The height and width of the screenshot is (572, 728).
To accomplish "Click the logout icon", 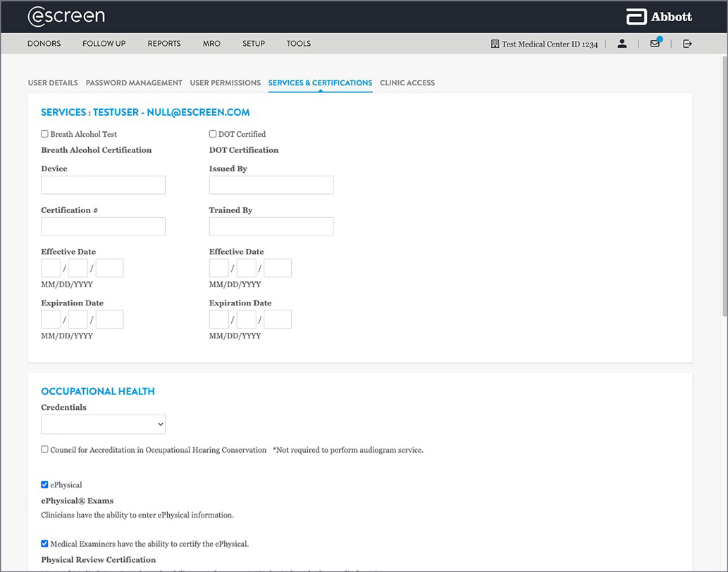I will click(687, 44).
